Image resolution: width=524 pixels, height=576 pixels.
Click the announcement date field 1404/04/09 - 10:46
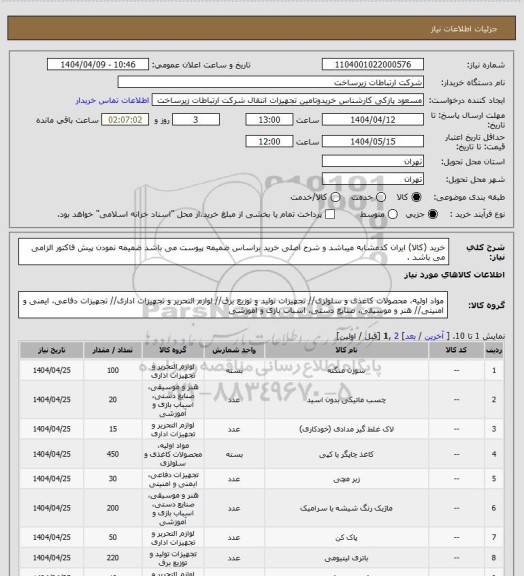pos(98,64)
